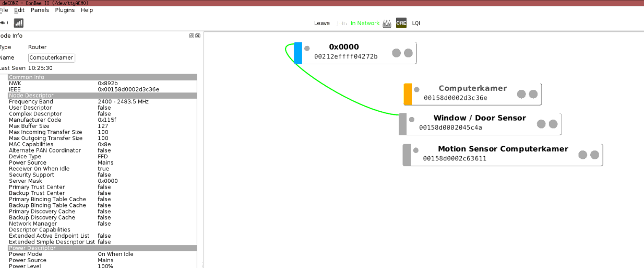The width and height of the screenshot is (644, 268).
Task: Click first right circle on Window / Door Sensor
Action: [x=541, y=124]
